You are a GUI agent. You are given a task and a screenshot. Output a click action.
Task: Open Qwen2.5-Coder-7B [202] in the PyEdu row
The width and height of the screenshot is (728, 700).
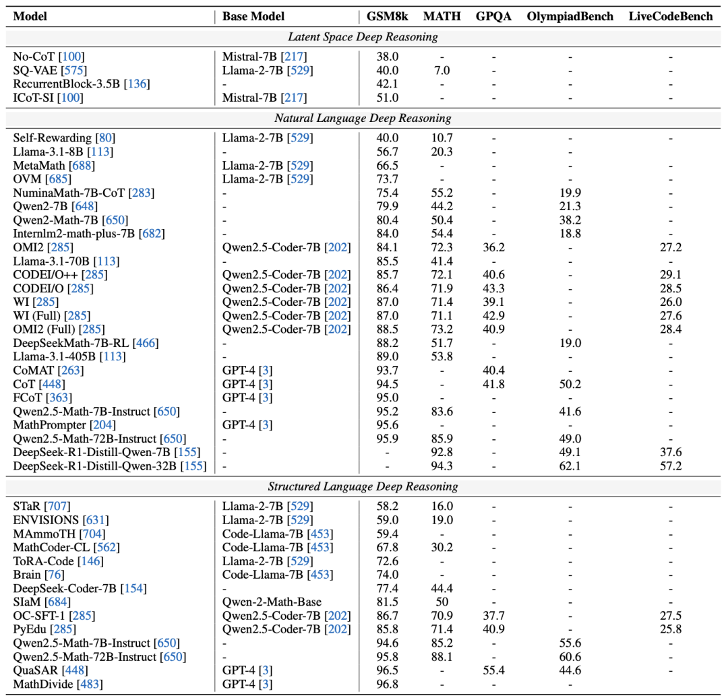338,629
